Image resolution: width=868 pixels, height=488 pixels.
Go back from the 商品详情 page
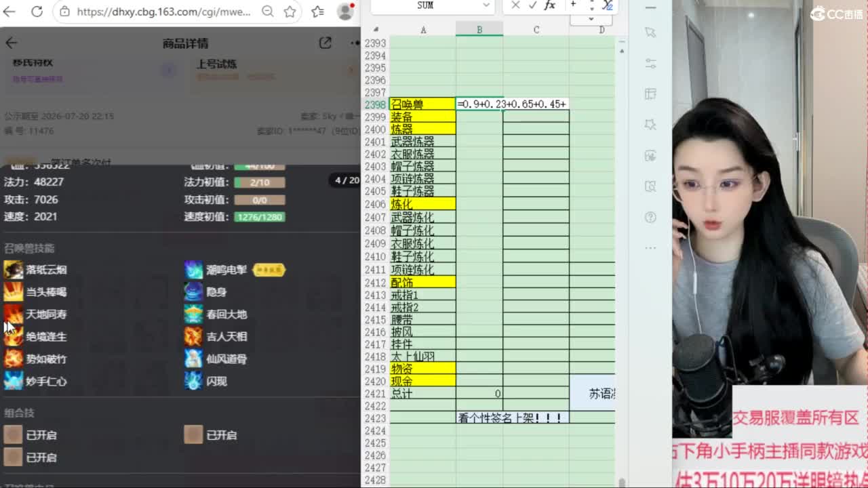tap(11, 43)
